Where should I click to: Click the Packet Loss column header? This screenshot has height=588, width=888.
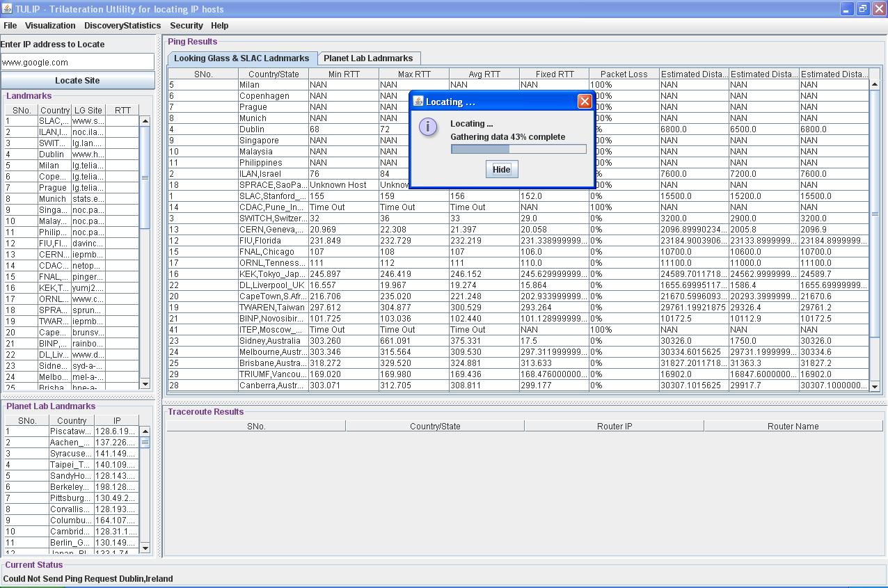click(x=624, y=74)
